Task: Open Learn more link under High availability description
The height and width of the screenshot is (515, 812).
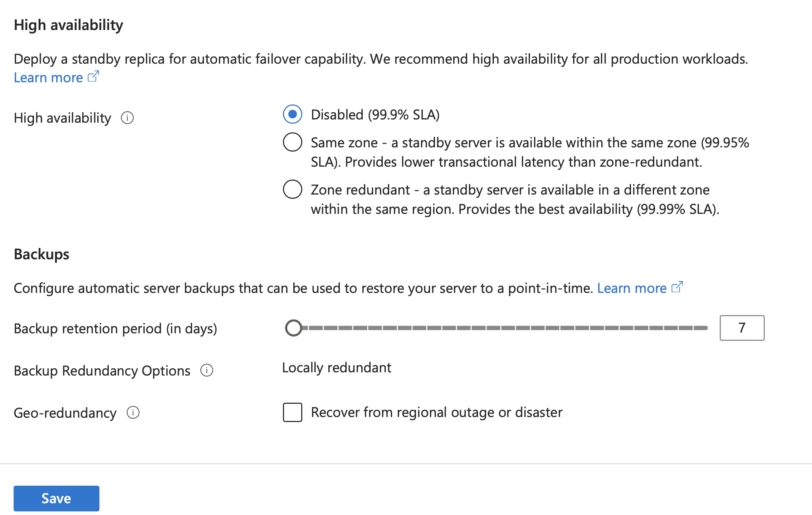Action: click(x=48, y=78)
